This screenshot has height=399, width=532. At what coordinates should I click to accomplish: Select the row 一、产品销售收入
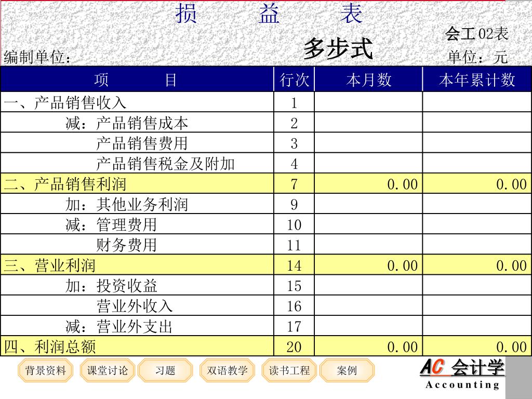pos(266,102)
